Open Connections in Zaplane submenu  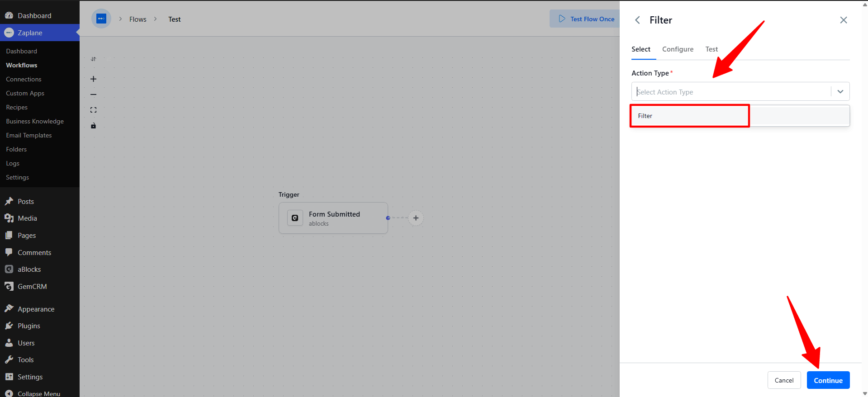(24, 79)
